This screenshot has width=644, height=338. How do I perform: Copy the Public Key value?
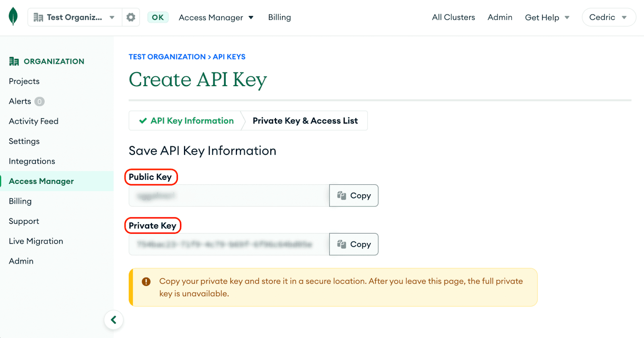tap(354, 196)
